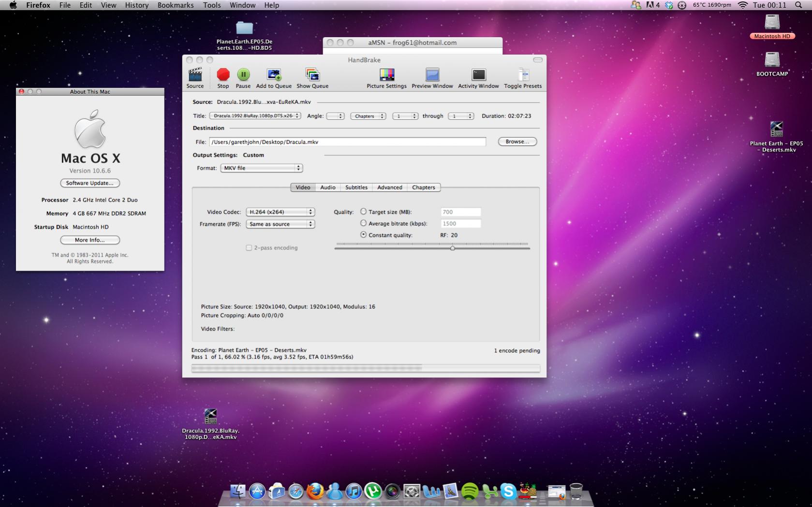Image resolution: width=812 pixels, height=507 pixels.
Task: Open System Preferences from the dock
Action: tap(412, 492)
